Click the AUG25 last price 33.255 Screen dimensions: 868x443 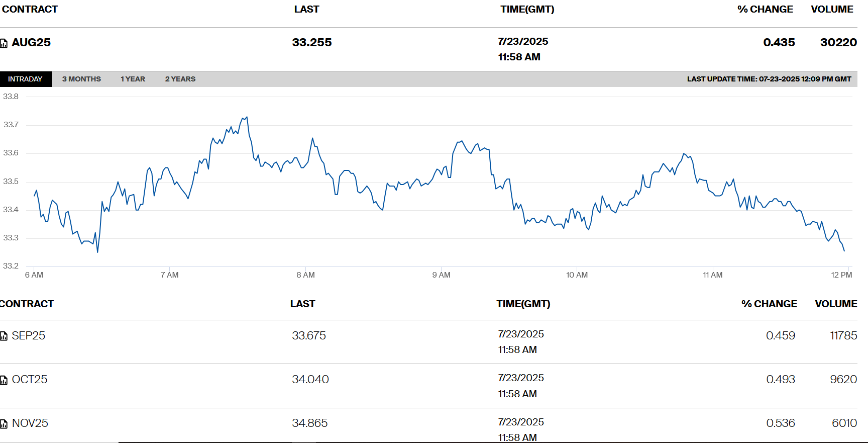coord(311,43)
